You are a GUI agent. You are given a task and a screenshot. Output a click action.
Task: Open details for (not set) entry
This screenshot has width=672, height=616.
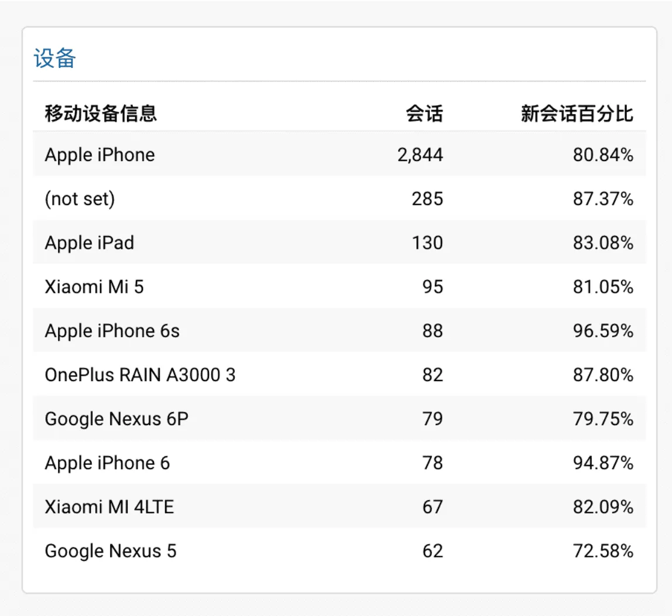(x=78, y=199)
